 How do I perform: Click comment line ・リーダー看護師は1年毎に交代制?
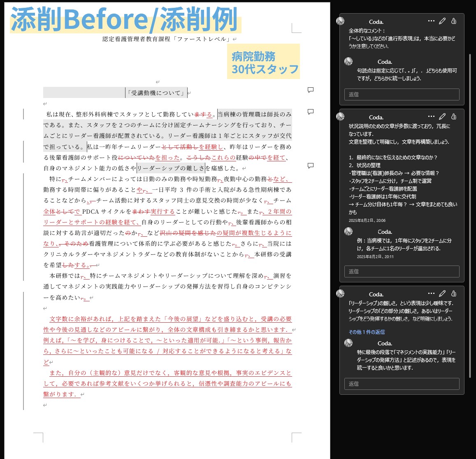(x=382, y=196)
